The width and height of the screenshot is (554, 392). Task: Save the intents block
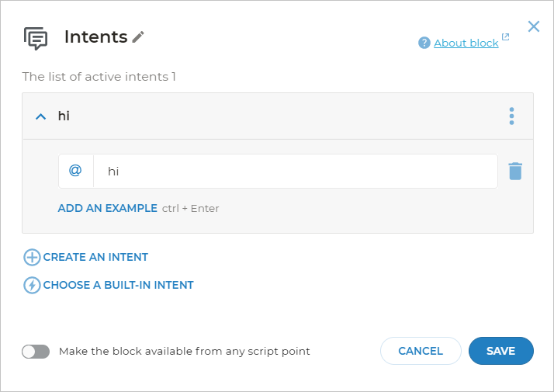[500, 351]
